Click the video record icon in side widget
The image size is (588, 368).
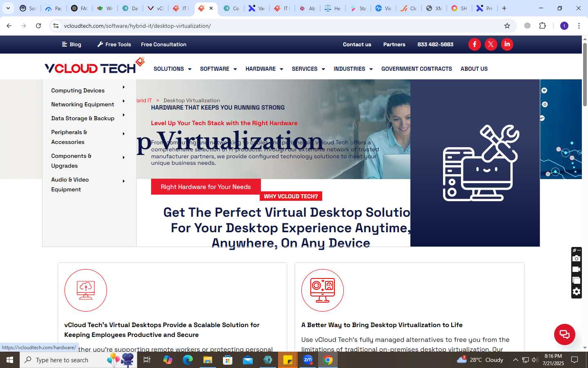coord(577,269)
